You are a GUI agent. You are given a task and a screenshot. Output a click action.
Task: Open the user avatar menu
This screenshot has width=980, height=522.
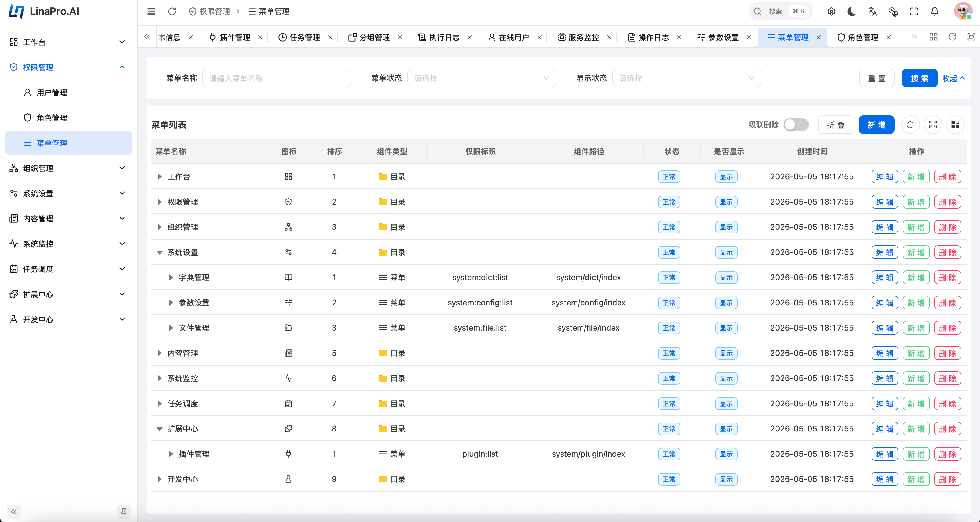963,11
